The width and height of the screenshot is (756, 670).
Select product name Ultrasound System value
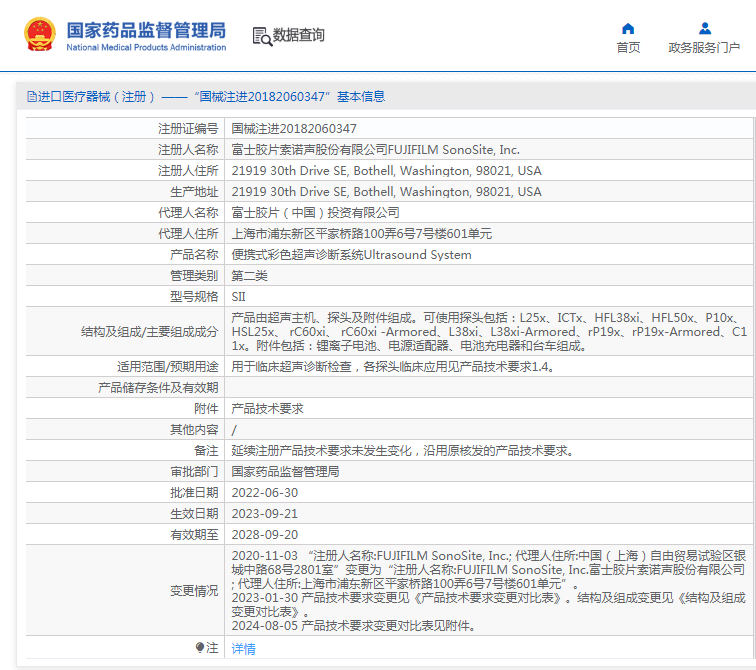[x=351, y=255]
